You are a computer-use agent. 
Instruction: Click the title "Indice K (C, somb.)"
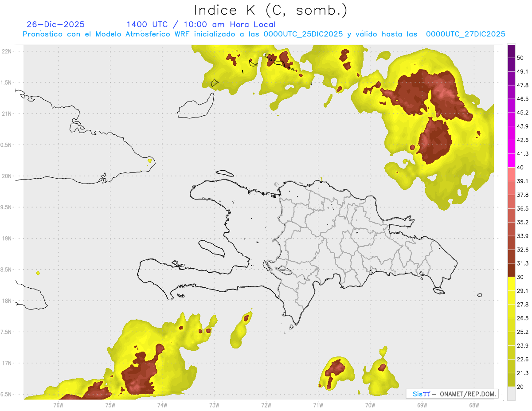tap(271, 10)
